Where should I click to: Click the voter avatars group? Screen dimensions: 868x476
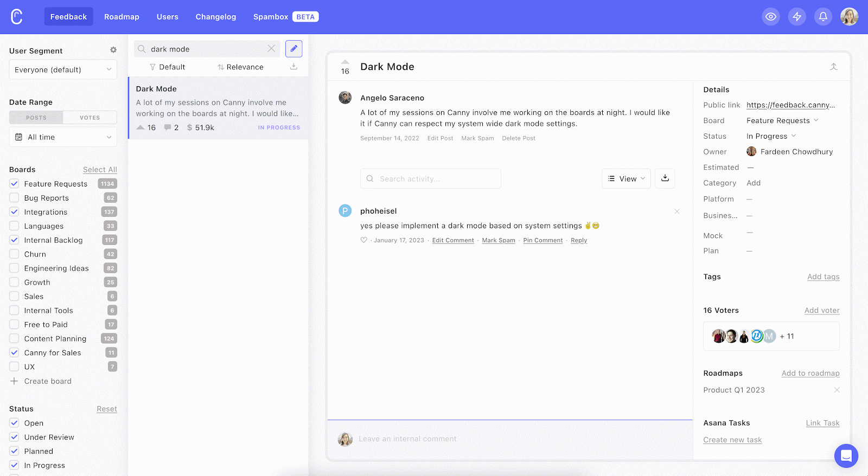(744, 336)
